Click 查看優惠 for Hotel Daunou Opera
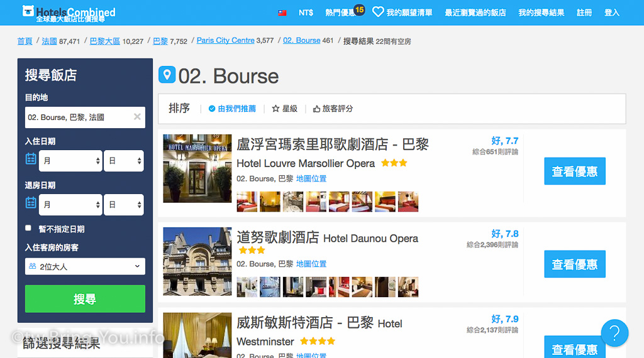 [575, 264]
